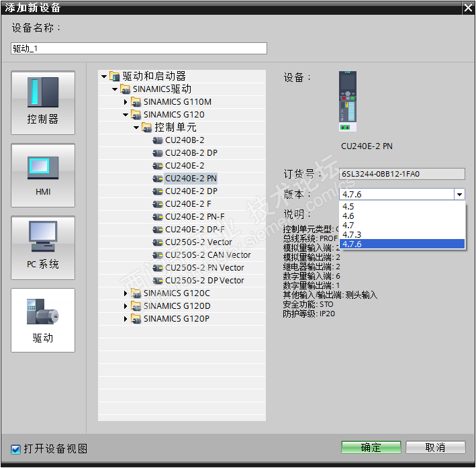Click the 订货号 field 6SL3244-0BB12-1FA0

[401, 174]
